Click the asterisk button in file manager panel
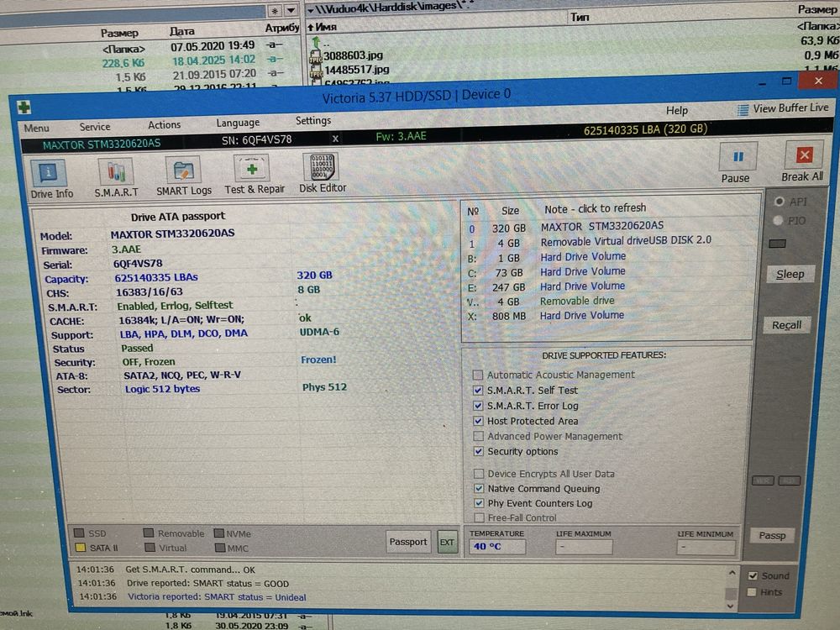840x630 pixels. pos(275,11)
